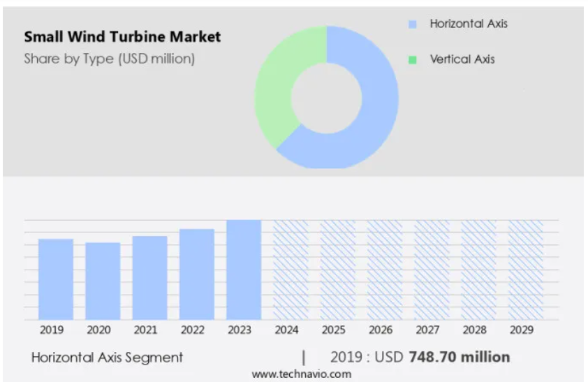Click the Horizontal Axis Segment label
The image size is (588, 382).
(x=108, y=358)
